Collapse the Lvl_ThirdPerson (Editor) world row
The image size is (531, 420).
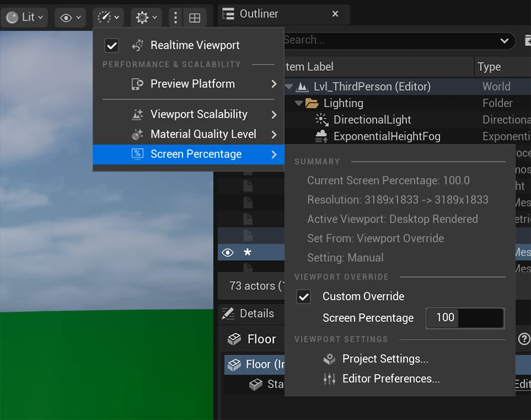tap(289, 87)
